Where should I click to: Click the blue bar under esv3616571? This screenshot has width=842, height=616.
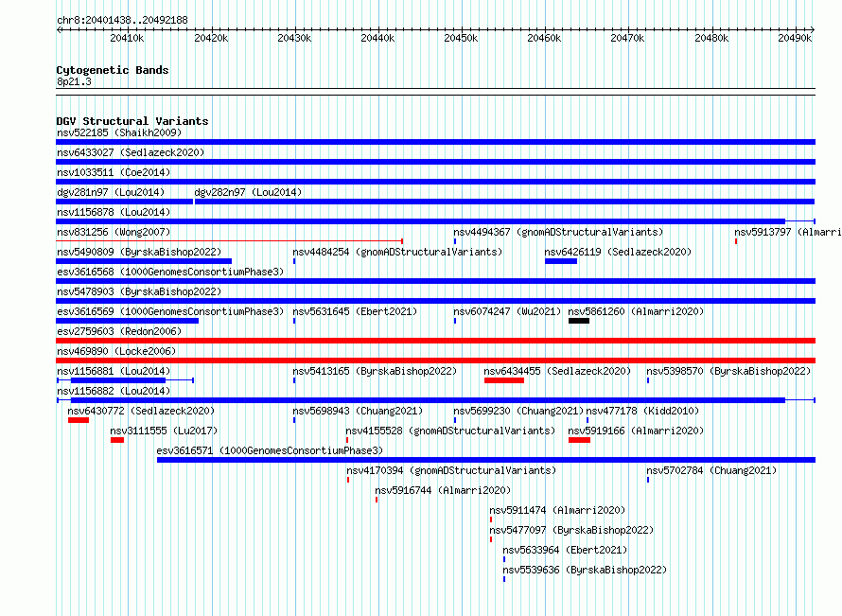click(x=486, y=460)
